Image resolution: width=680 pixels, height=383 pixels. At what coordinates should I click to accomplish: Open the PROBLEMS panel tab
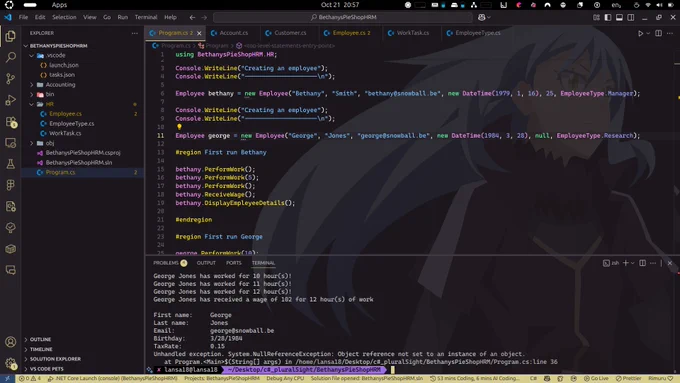[170, 263]
